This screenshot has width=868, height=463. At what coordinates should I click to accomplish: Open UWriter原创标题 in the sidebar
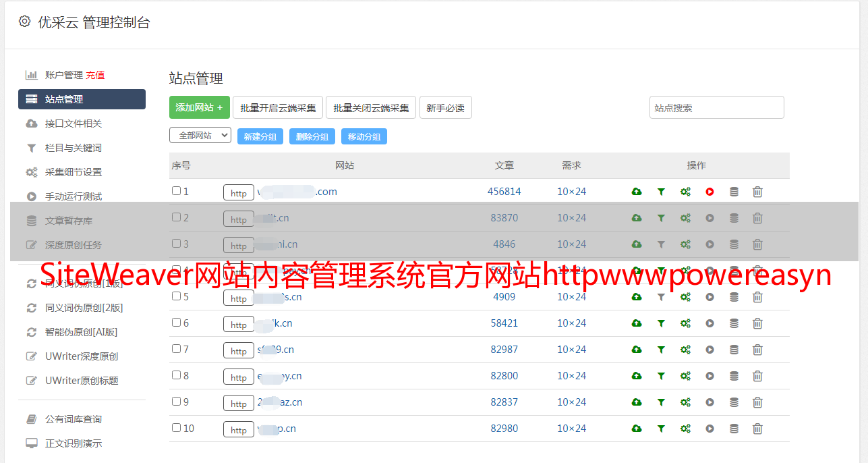(x=82, y=381)
